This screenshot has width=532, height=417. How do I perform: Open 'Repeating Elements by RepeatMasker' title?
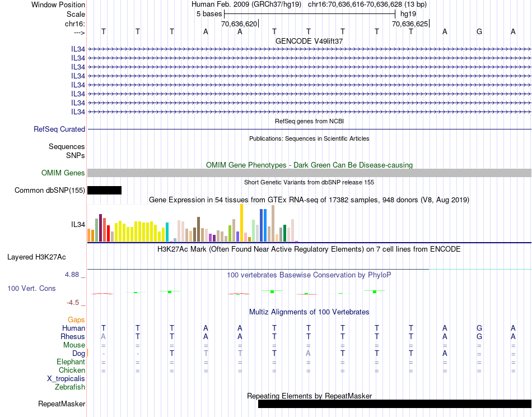(x=309, y=396)
